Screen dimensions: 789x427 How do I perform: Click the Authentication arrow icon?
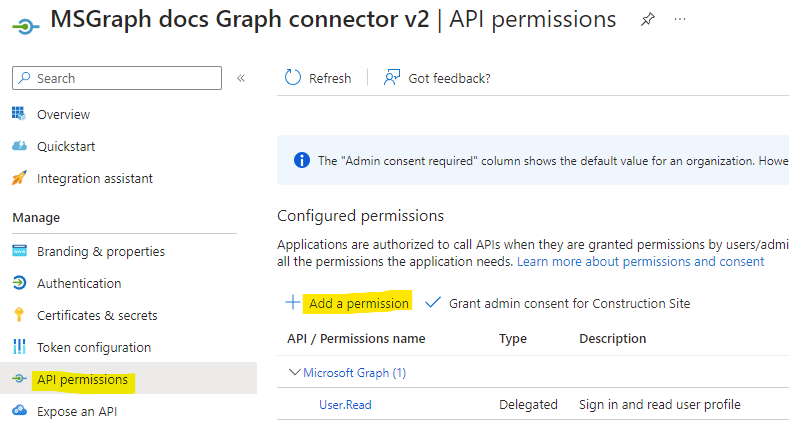click(x=19, y=283)
